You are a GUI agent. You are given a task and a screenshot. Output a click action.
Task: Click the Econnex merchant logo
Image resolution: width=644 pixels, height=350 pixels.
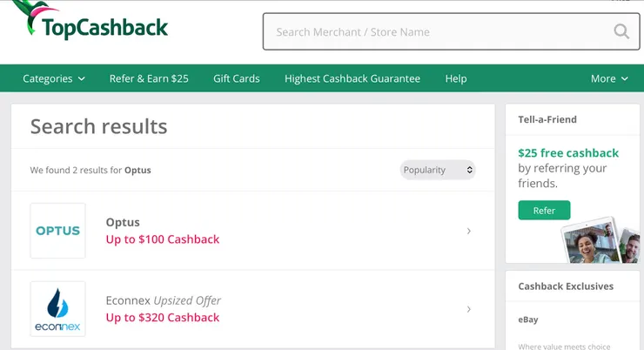57,309
